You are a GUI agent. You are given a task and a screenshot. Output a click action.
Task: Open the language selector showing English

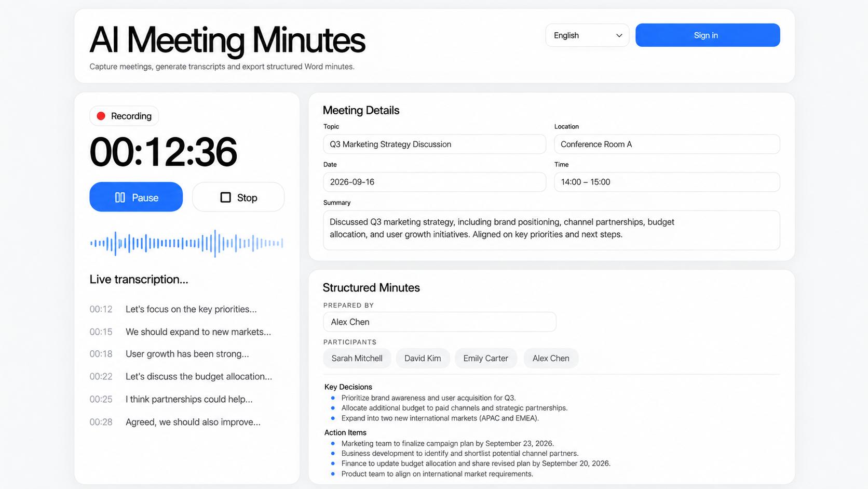coord(587,35)
